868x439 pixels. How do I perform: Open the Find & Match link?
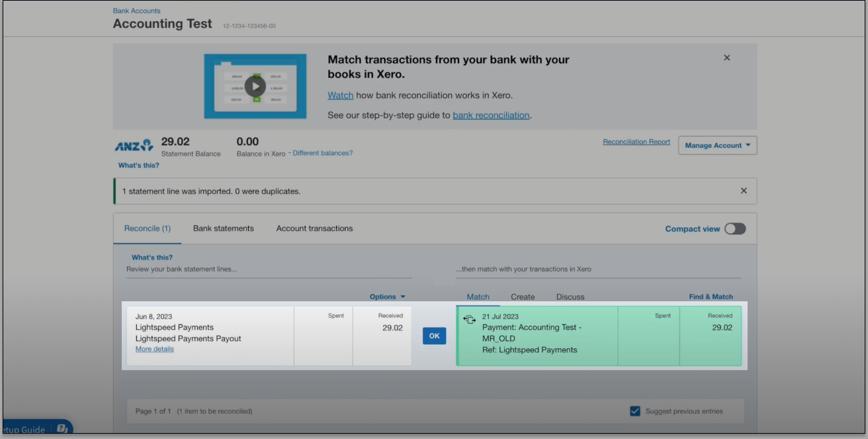[x=711, y=297]
